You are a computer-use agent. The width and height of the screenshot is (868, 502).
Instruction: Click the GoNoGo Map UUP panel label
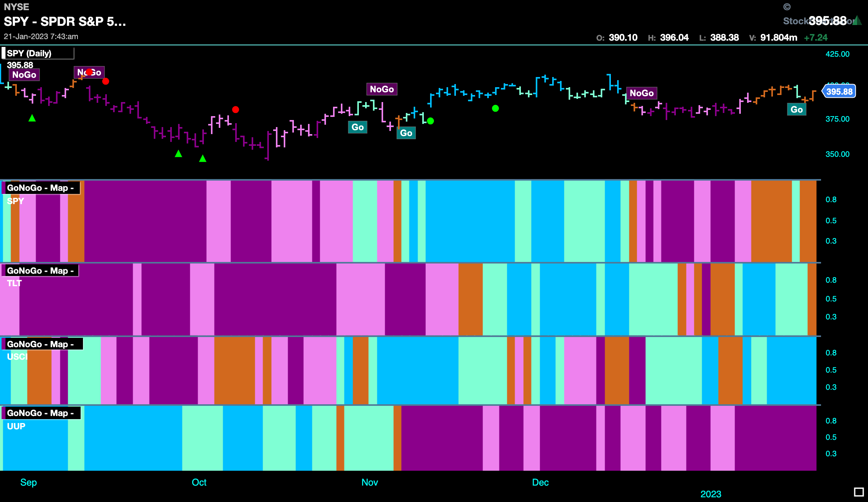41,413
